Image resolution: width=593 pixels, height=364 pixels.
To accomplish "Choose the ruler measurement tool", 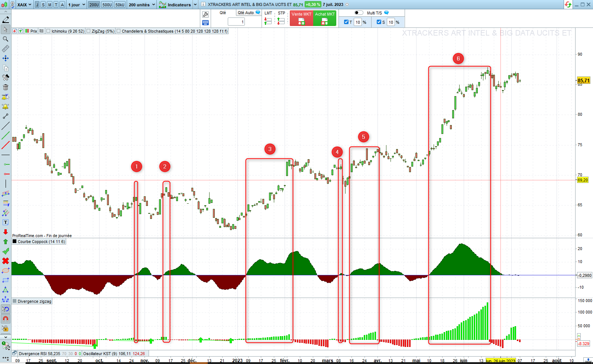I will click(6, 49).
